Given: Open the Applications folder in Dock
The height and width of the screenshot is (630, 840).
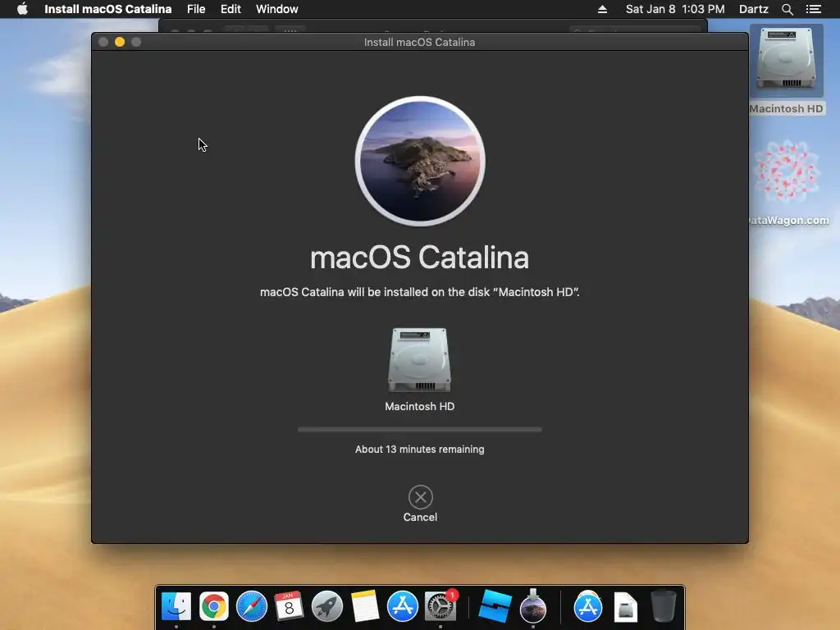Looking at the screenshot, I should tap(588, 606).
